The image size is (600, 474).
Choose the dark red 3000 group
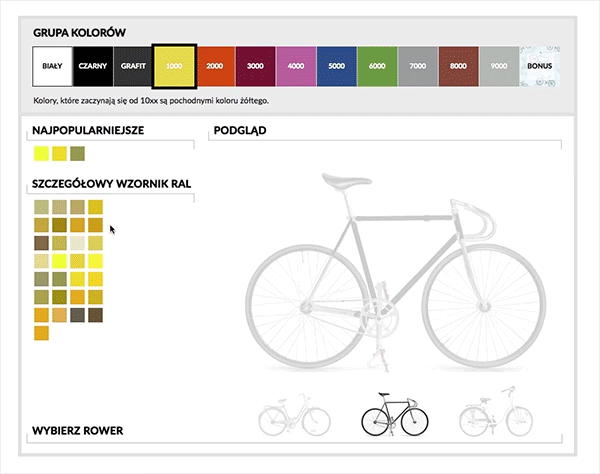click(x=255, y=66)
